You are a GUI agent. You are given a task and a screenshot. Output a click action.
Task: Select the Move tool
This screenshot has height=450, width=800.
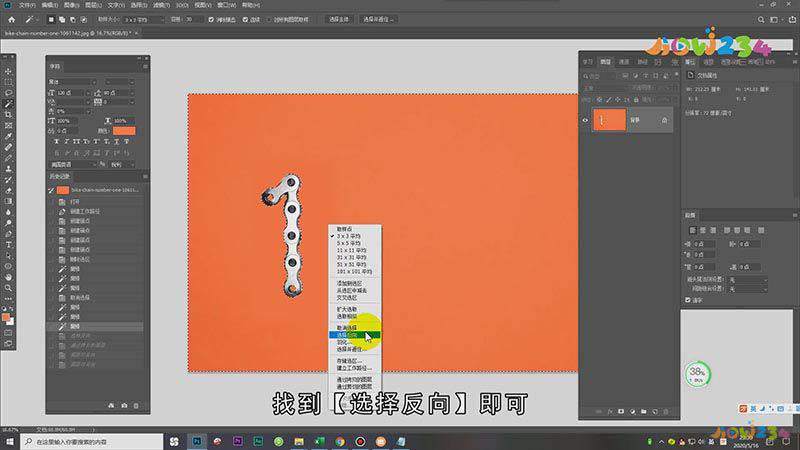8,71
